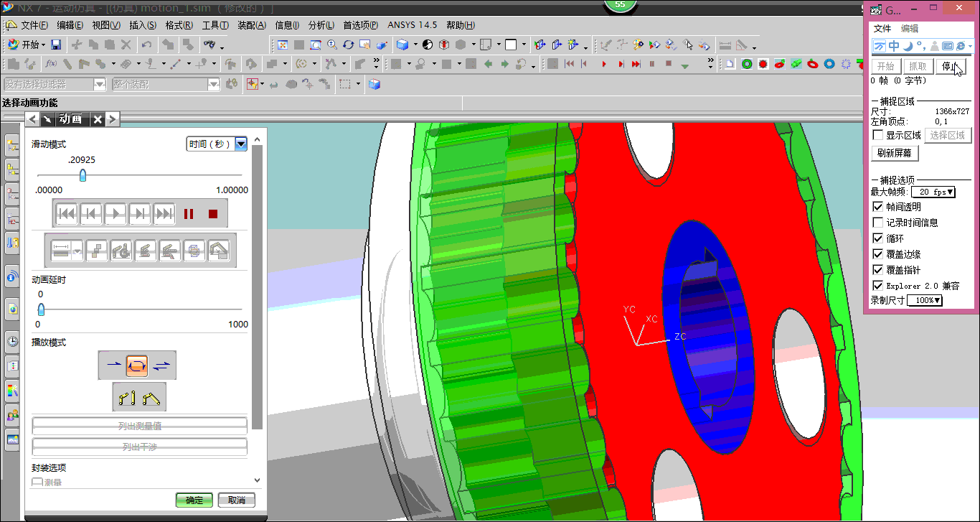Close animation dialog tab with X
Viewport: 980px width, 522px height.
point(98,119)
